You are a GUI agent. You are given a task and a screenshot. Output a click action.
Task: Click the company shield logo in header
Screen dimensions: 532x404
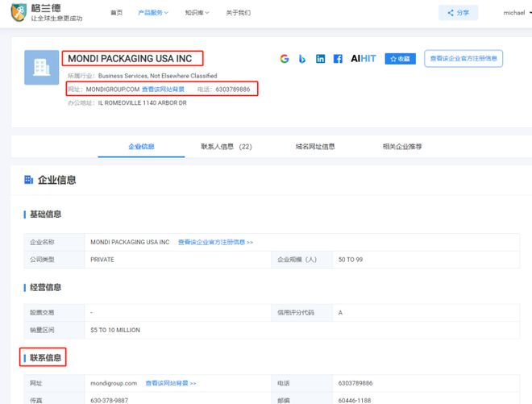19,13
